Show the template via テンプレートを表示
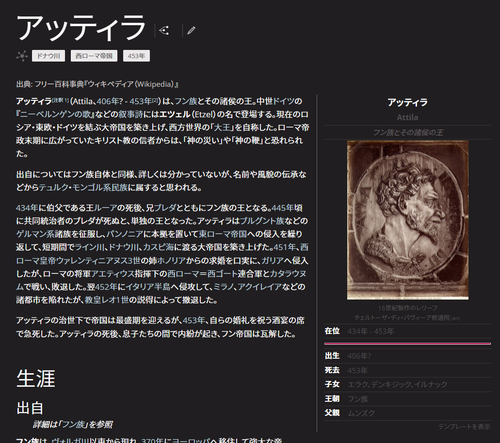 464,426
